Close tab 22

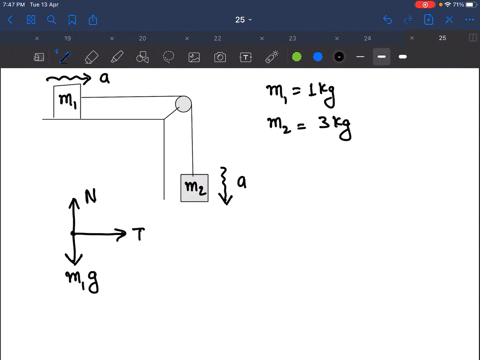pos(187,38)
